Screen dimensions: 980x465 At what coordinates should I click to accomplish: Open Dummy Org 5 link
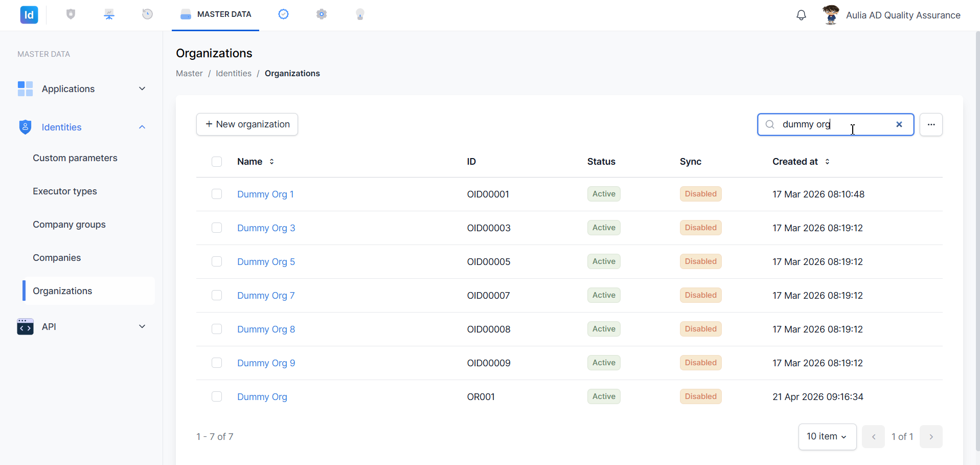266,262
